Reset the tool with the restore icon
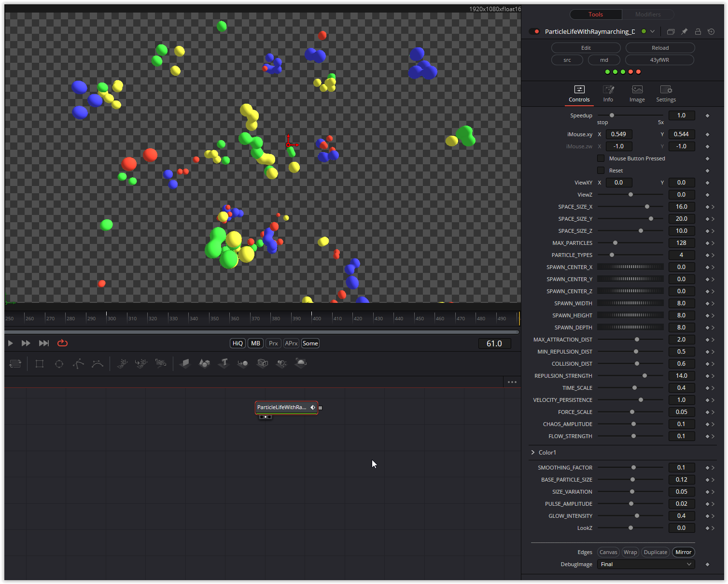The height and width of the screenshot is (584, 728). point(711,31)
